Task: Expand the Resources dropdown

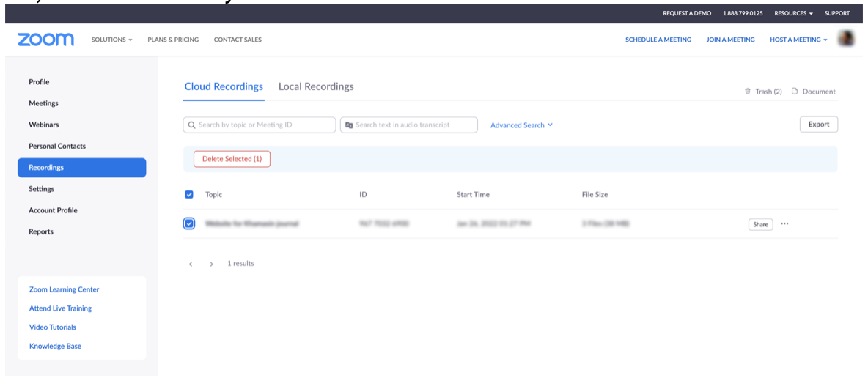Action: (793, 13)
